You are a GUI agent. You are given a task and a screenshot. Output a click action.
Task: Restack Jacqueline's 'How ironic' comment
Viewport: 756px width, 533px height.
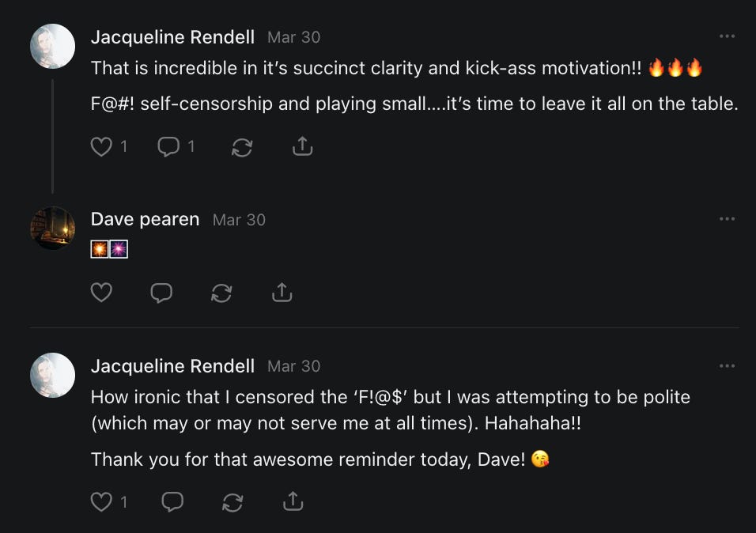click(232, 501)
